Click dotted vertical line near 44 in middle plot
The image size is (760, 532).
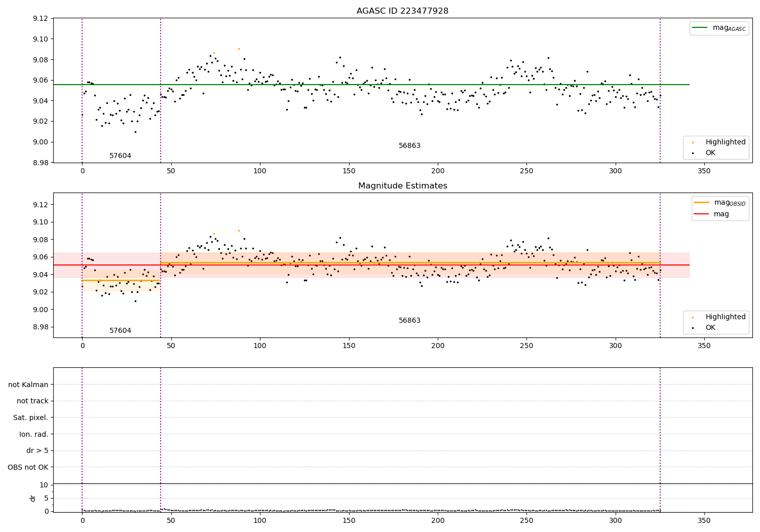(x=161, y=265)
